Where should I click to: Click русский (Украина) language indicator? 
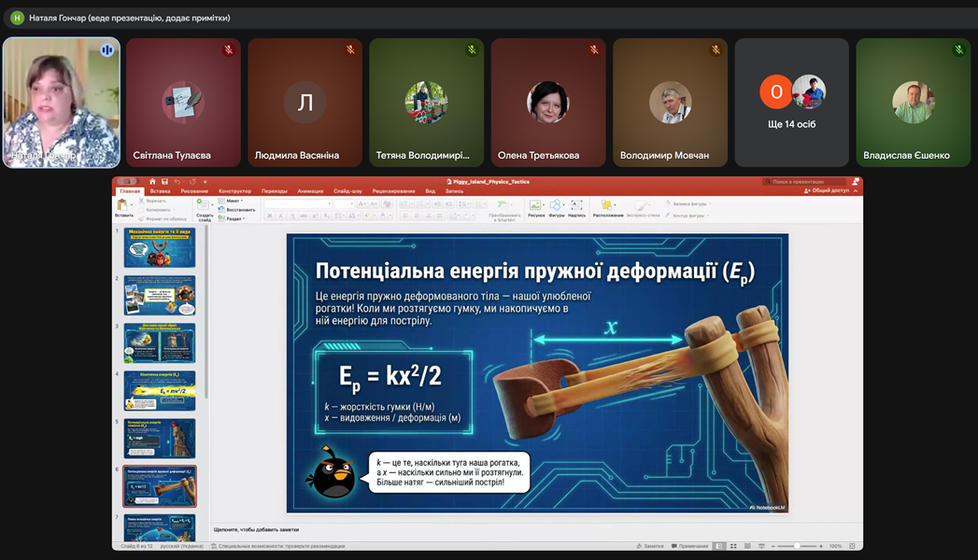(x=181, y=546)
